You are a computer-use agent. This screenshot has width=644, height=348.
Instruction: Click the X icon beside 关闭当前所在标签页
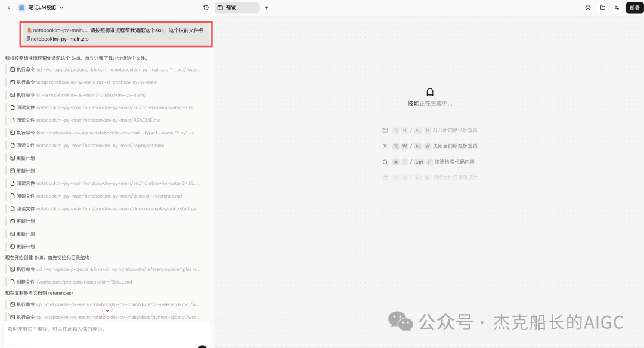coord(385,146)
